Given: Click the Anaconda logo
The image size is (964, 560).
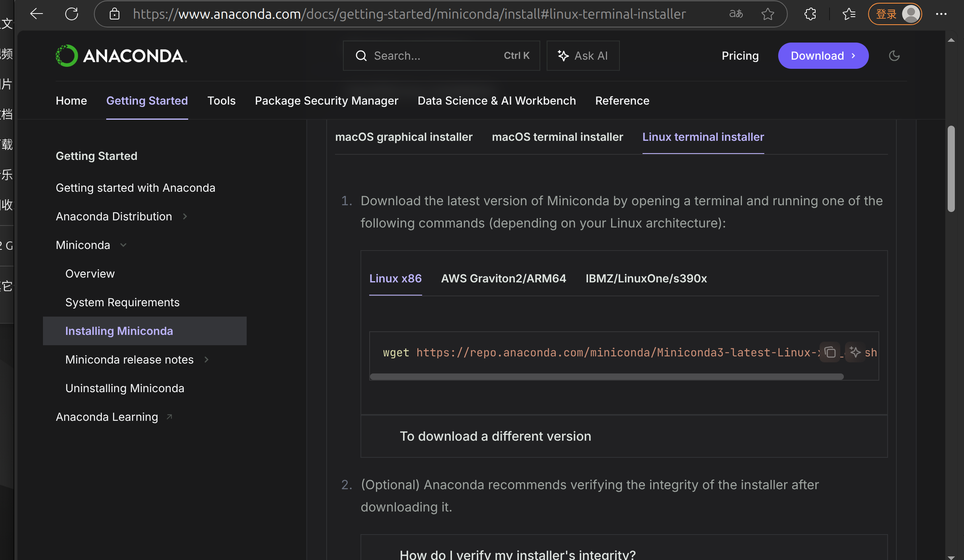Looking at the screenshot, I should click(x=121, y=56).
